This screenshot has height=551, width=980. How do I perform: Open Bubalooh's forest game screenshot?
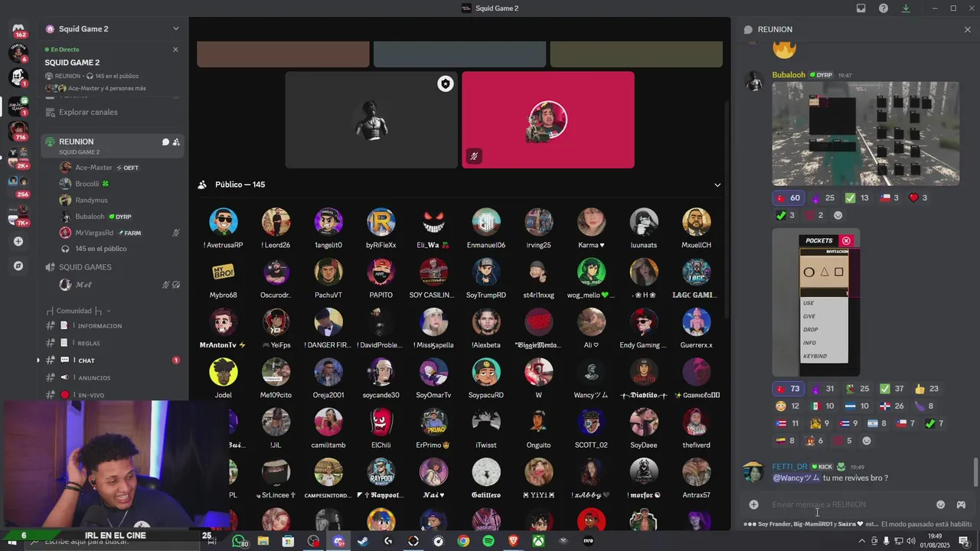[865, 134]
